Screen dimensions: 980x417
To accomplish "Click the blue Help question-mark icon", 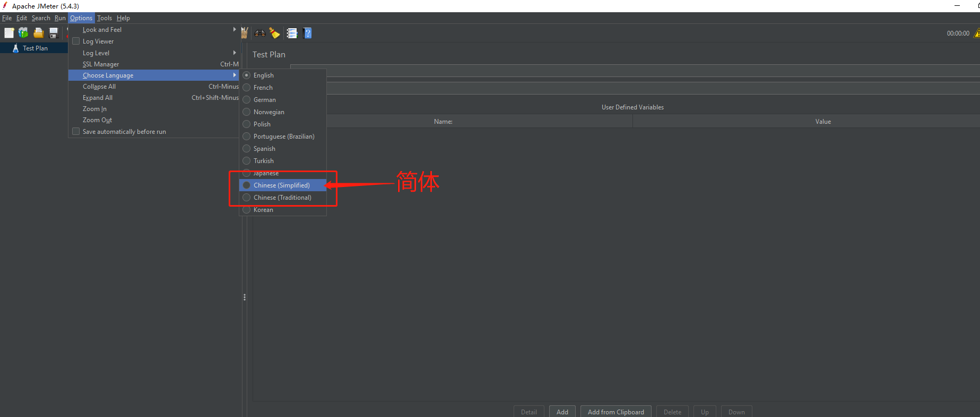I will pos(307,33).
